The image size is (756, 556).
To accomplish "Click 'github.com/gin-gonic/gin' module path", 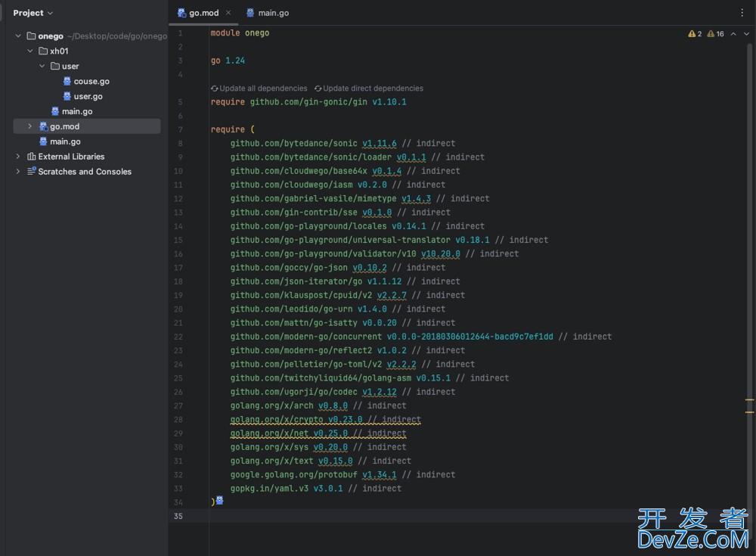I will [308, 102].
